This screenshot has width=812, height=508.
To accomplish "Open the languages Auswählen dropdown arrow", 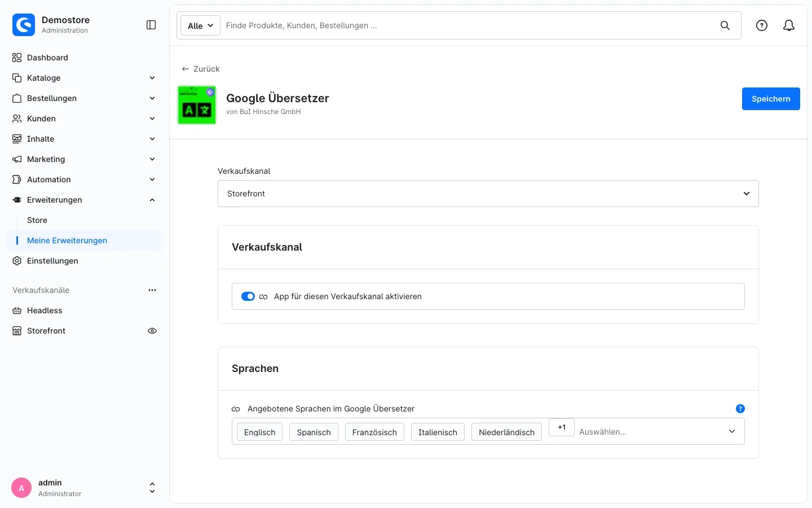I will (732, 431).
